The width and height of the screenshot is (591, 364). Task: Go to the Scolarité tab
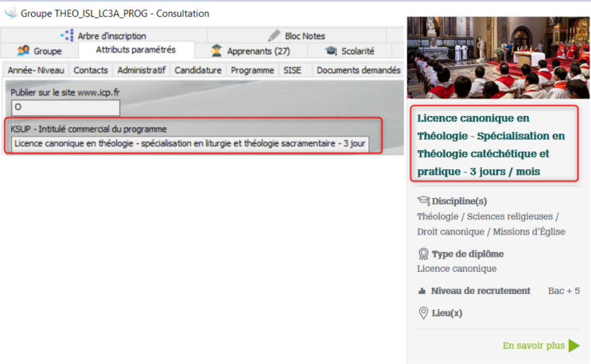[x=350, y=51]
